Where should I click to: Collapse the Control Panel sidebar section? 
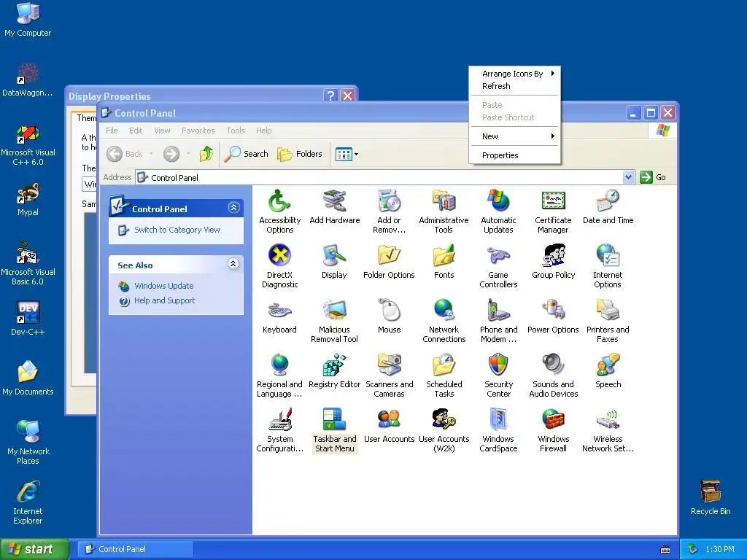pyautogui.click(x=233, y=208)
